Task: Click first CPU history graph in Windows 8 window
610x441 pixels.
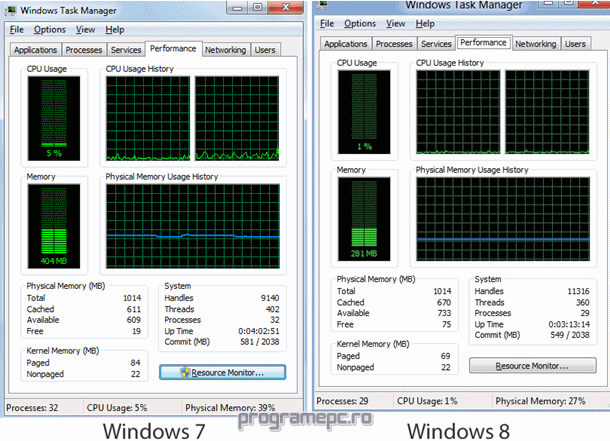Action: click(458, 112)
